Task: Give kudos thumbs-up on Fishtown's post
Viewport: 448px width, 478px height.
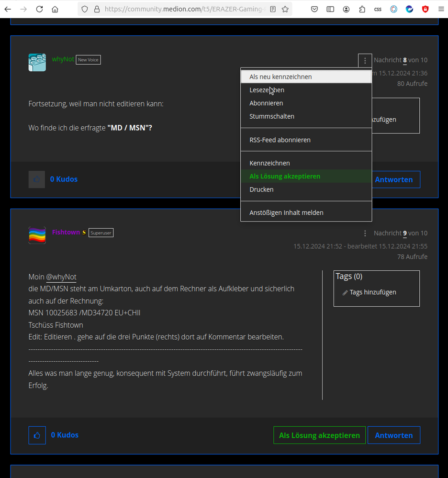Action: [37, 435]
